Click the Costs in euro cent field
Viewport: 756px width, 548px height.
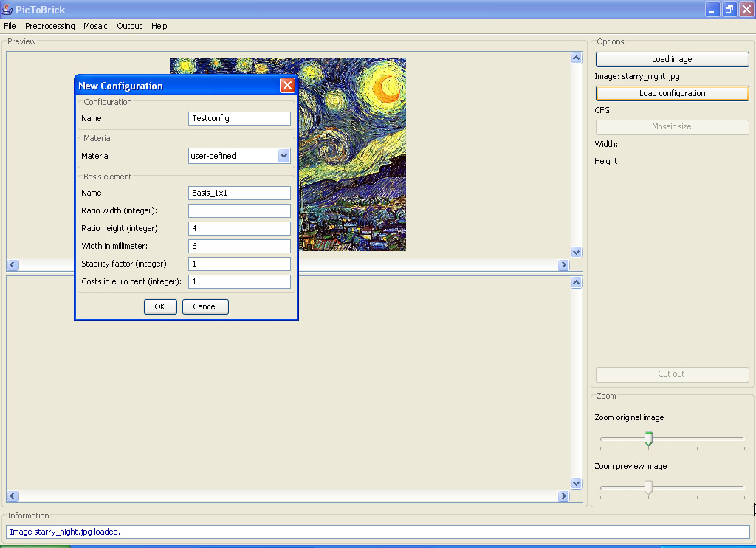coord(239,282)
